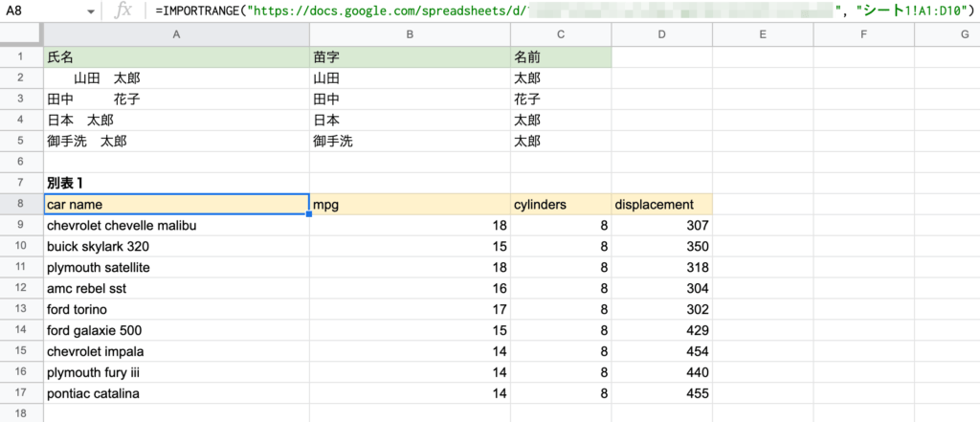Select the column B header
Image resolution: width=980 pixels, height=422 pixels.
pyautogui.click(x=410, y=35)
